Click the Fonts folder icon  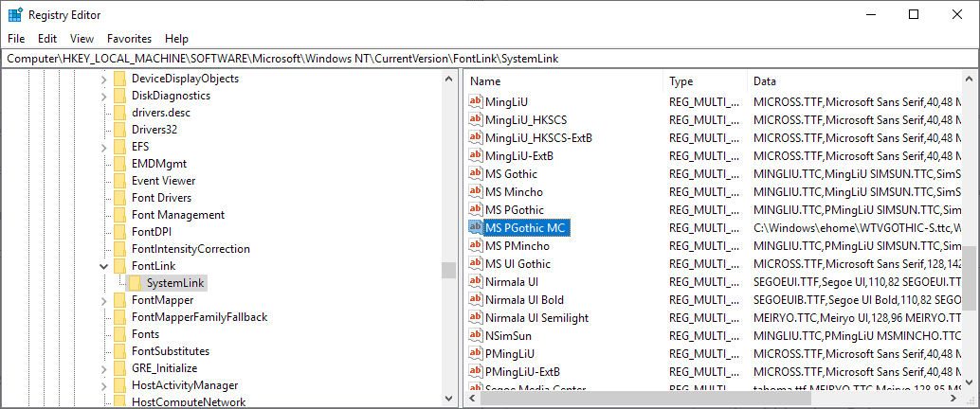tap(120, 334)
